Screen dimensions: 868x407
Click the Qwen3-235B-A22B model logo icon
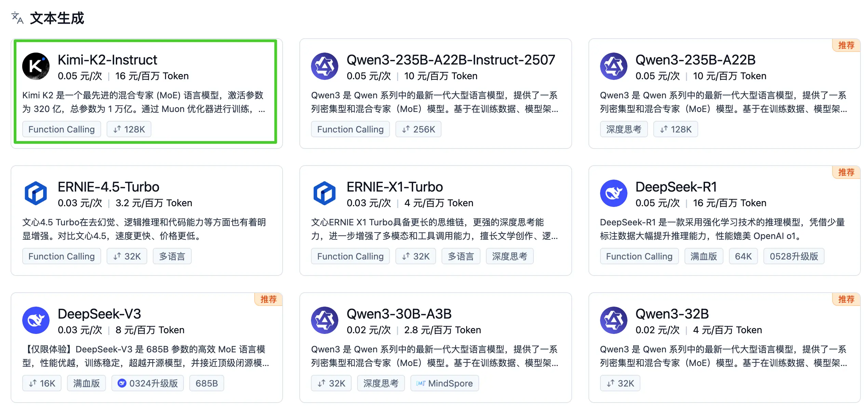point(614,66)
